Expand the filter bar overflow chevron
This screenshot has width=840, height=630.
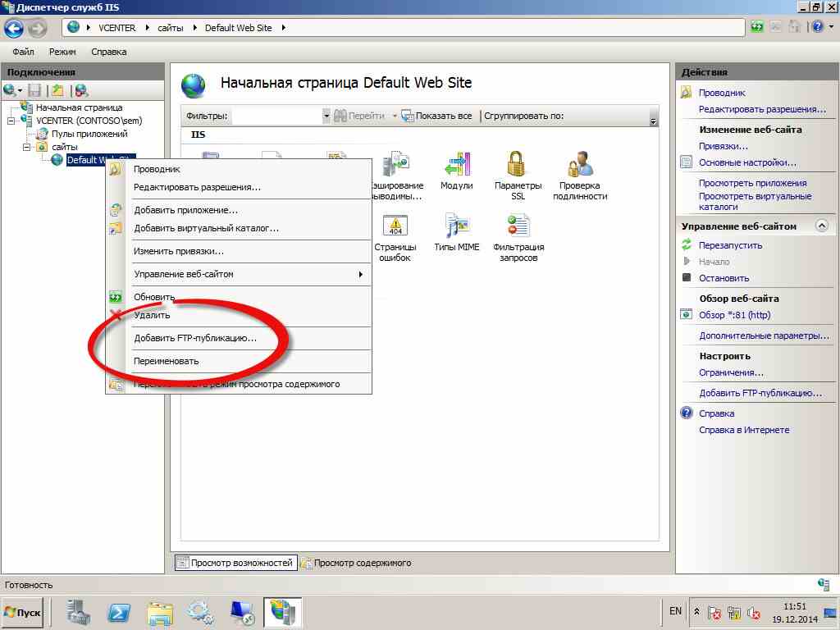click(x=653, y=121)
